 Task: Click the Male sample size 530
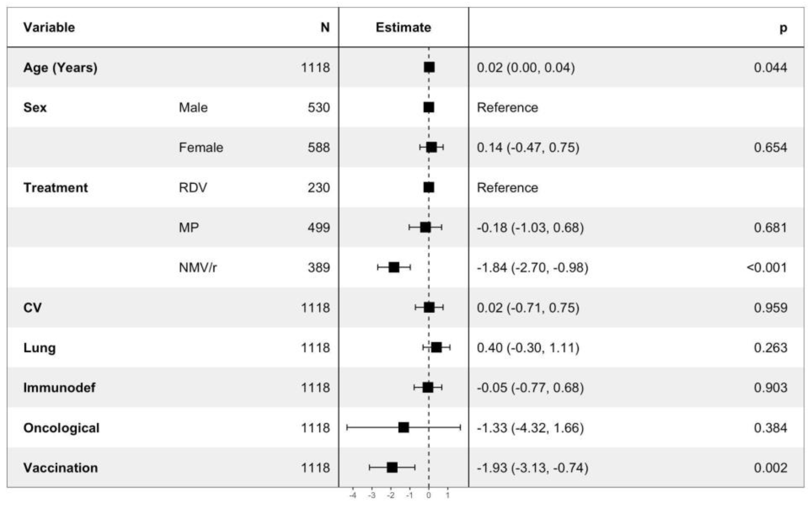point(318,108)
